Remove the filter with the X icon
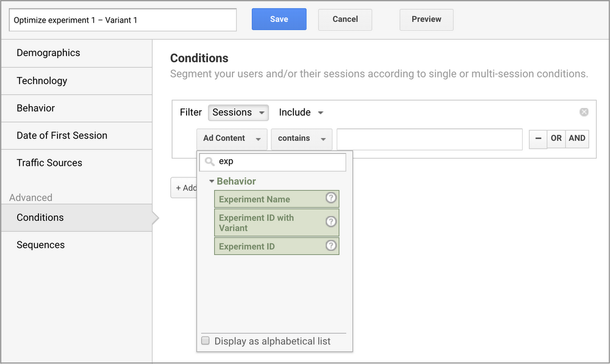 pyautogui.click(x=584, y=112)
